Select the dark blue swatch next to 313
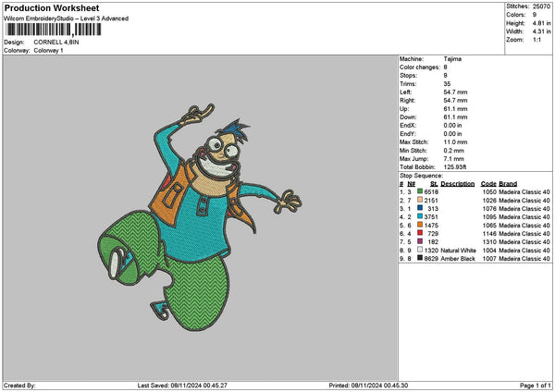The width and height of the screenshot is (555, 392). 420,208
